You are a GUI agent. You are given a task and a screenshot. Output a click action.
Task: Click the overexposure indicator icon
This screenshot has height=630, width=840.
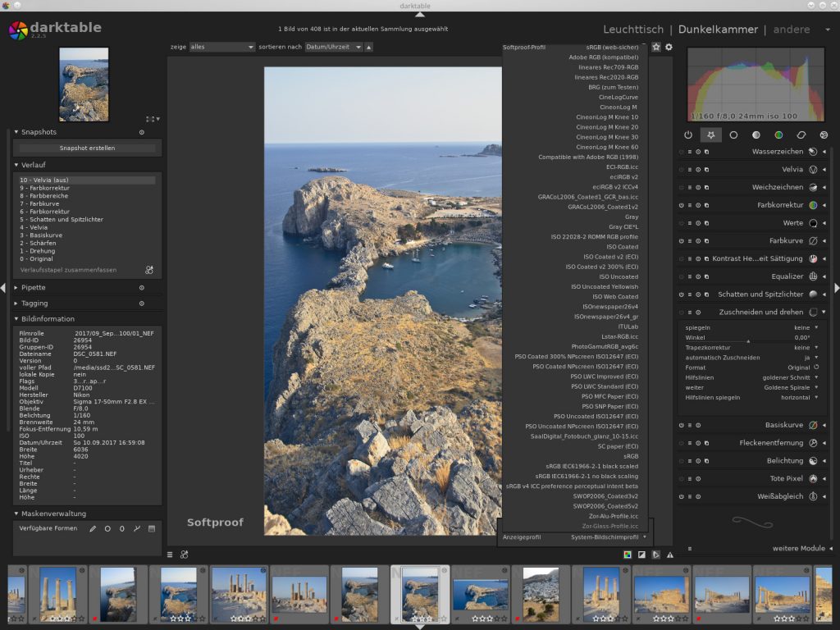click(641, 555)
